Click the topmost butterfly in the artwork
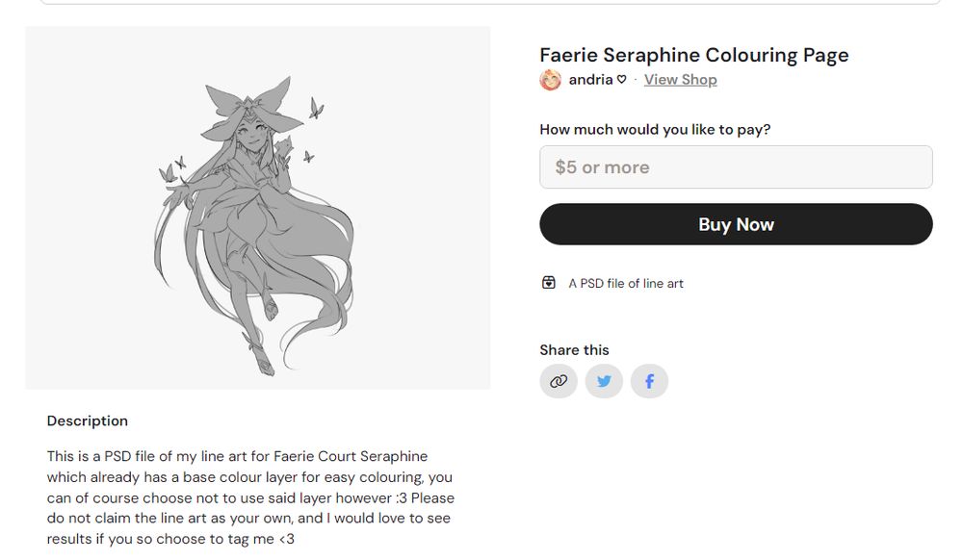This screenshot has width=963, height=560. (315, 109)
